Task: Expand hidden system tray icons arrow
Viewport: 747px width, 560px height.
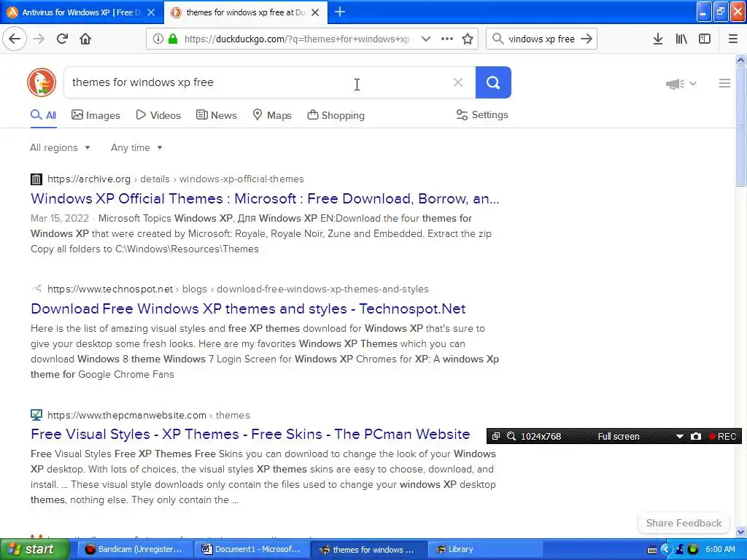Action: (x=665, y=550)
